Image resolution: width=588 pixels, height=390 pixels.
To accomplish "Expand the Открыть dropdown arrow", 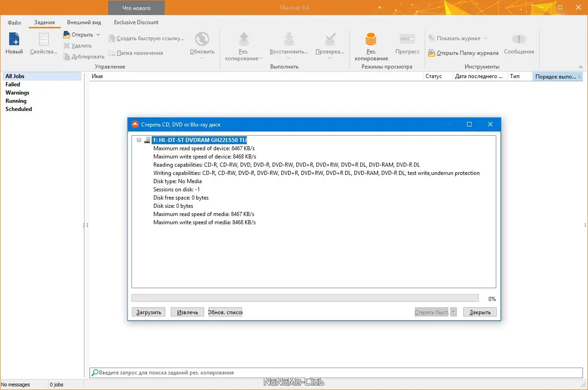I will [x=98, y=35].
